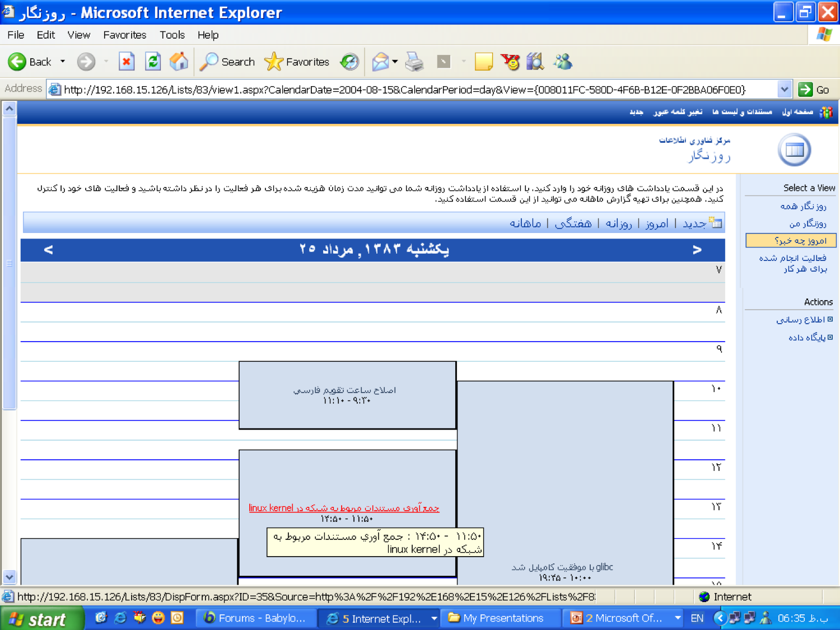Click the Mail envelope icon
840x630 pixels.
click(380, 62)
